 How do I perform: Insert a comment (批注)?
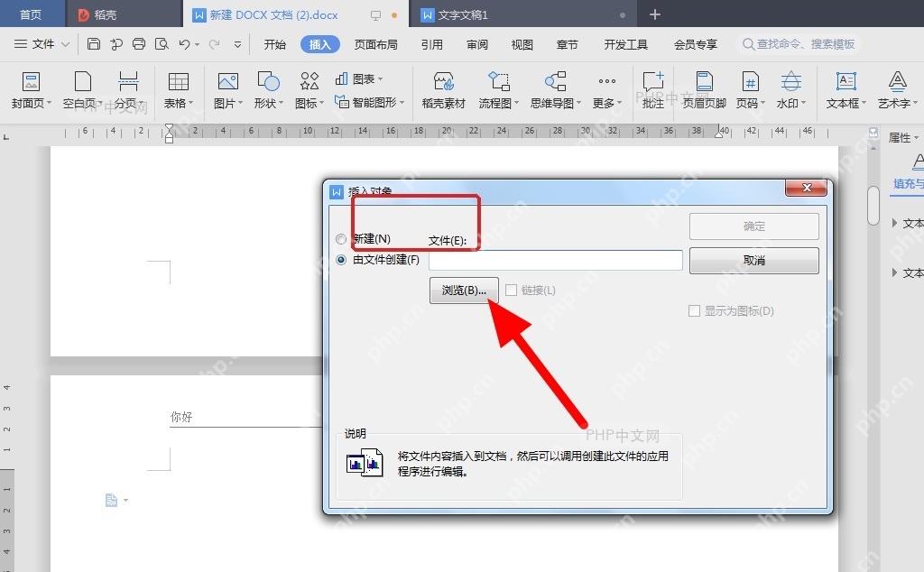click(653, 90)
